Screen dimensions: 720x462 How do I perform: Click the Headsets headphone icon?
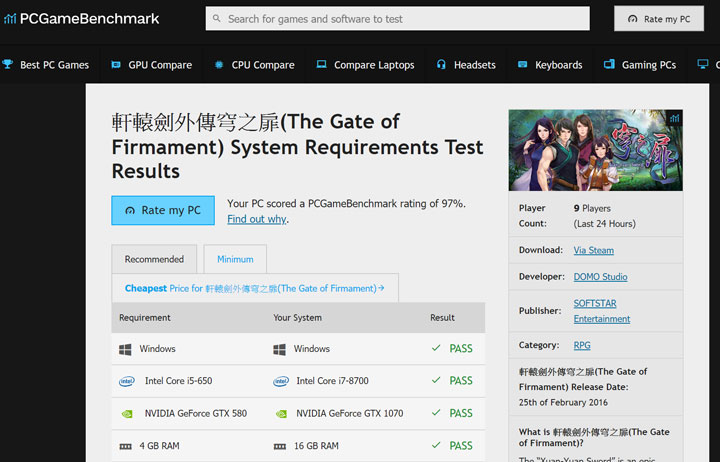pos(441,64)
